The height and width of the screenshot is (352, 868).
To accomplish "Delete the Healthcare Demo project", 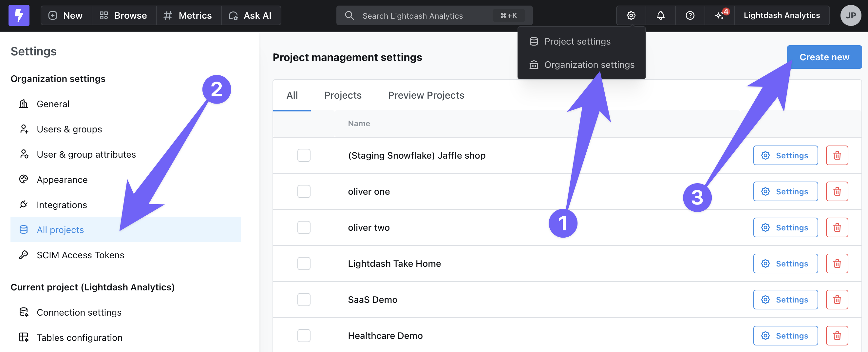I will pyautogui.click(x=837, y=336).
